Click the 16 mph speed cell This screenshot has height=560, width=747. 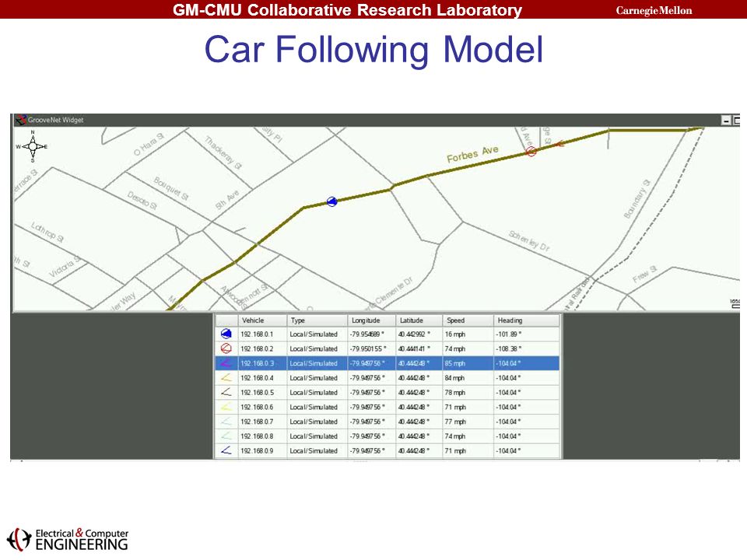point(468,334)
